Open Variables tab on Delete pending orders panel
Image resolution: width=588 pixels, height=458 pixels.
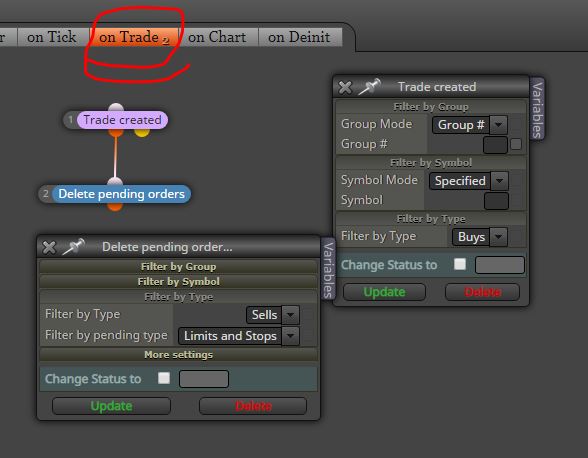tap(328, 269)
